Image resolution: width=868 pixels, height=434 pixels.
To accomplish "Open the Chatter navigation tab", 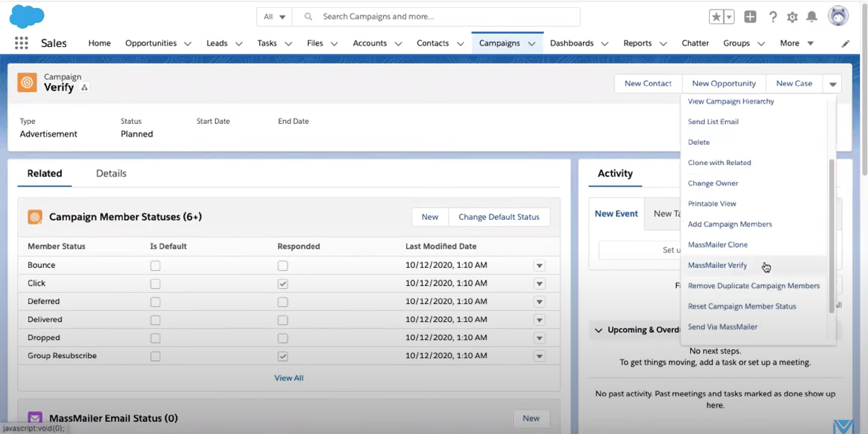I will coord(695,43).
